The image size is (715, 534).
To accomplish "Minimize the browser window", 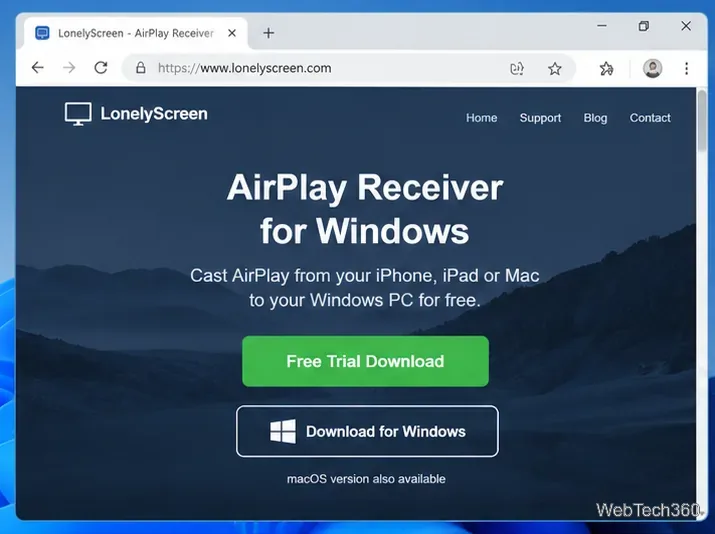I will pos(602,26).
